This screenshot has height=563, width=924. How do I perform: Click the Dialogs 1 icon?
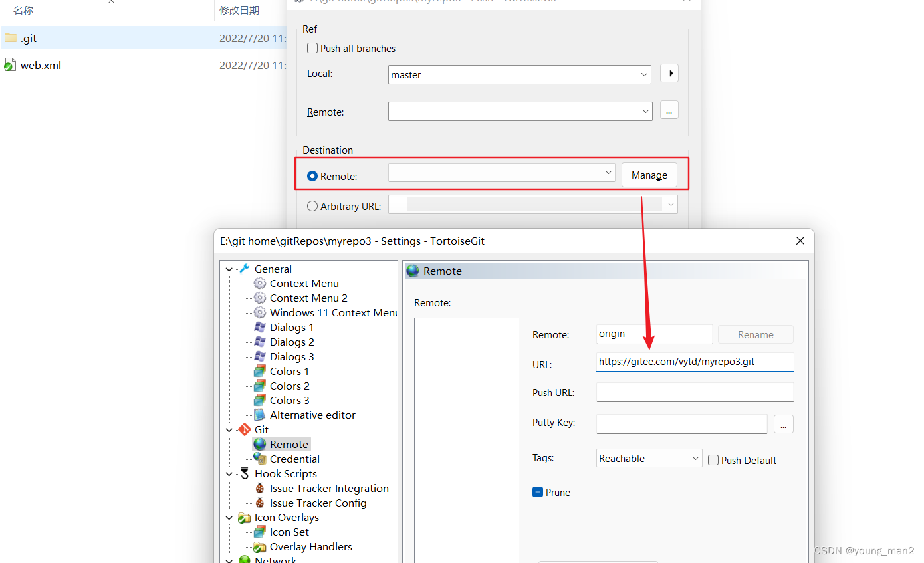click(260, 327)
